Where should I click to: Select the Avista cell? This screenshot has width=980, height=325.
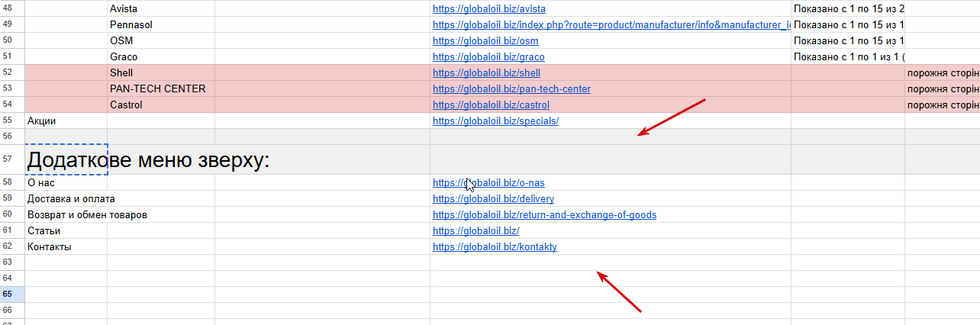(161, 8)
